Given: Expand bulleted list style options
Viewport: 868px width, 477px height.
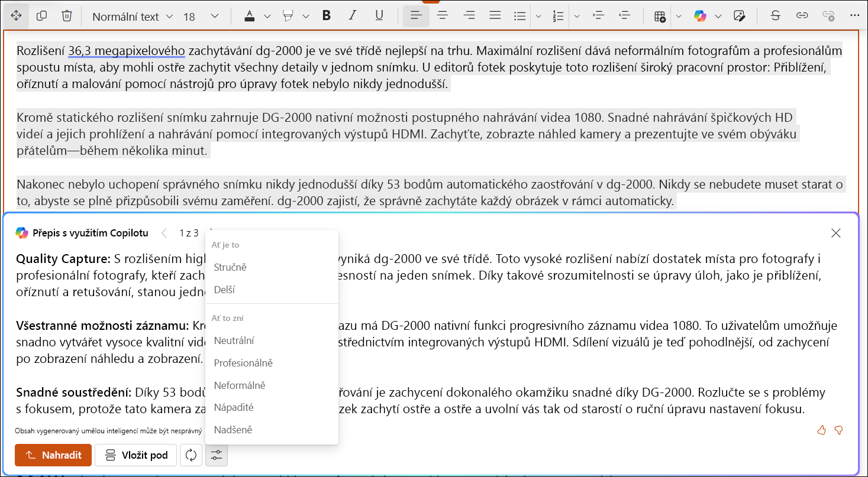Looking at the screenshot, I should pyautogui.click(x=538, y=17).
